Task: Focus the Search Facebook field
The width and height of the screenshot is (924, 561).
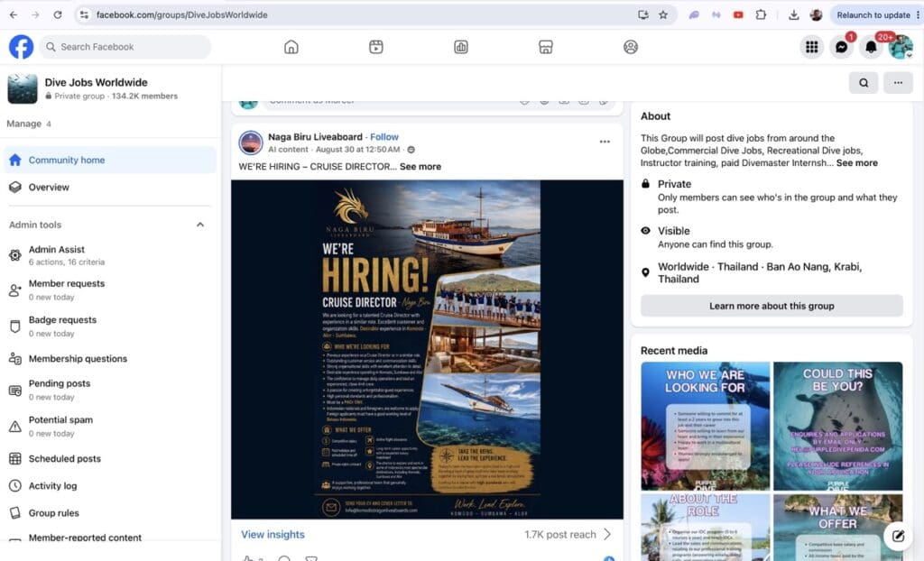Action: tap(125, 47)
